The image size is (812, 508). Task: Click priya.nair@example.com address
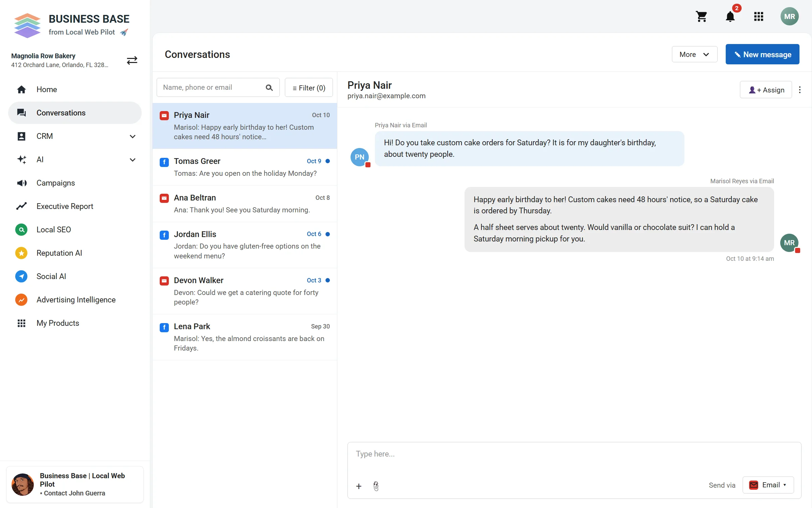[x=386, y=96]
